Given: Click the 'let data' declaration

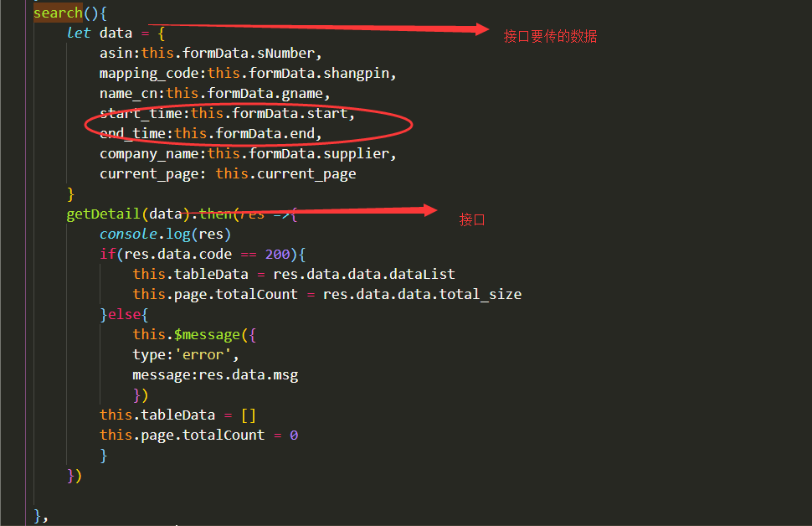Looking at the screenshot, I should (x=100, y=34).
